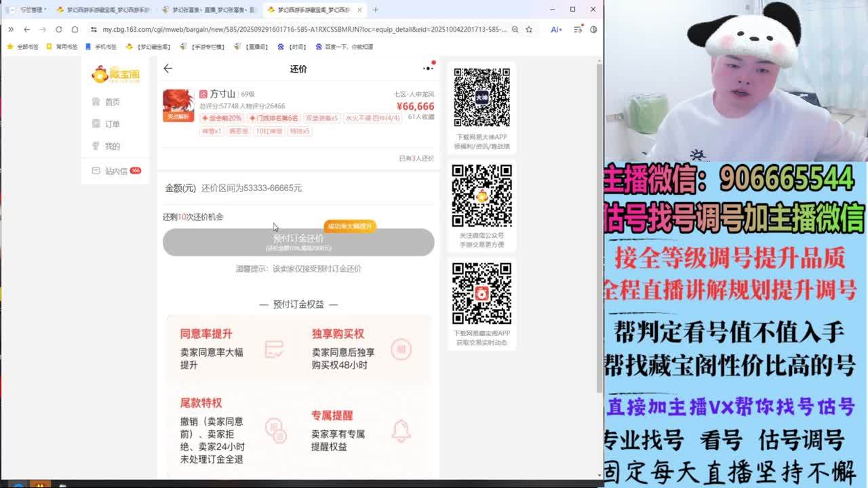This screenshot has width=868, height=488.
Task: Click the 门派排名第6名 tag
Action: [x=274, y=118]
